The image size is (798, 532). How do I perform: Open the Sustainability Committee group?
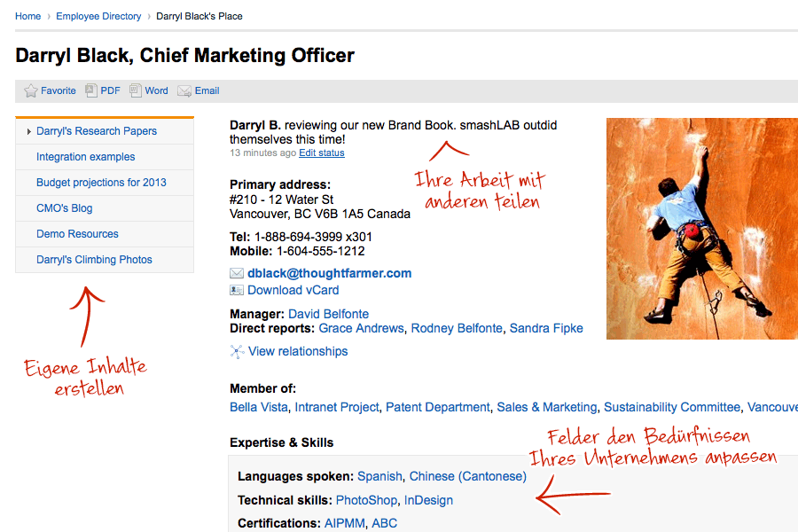pos(672,407)
